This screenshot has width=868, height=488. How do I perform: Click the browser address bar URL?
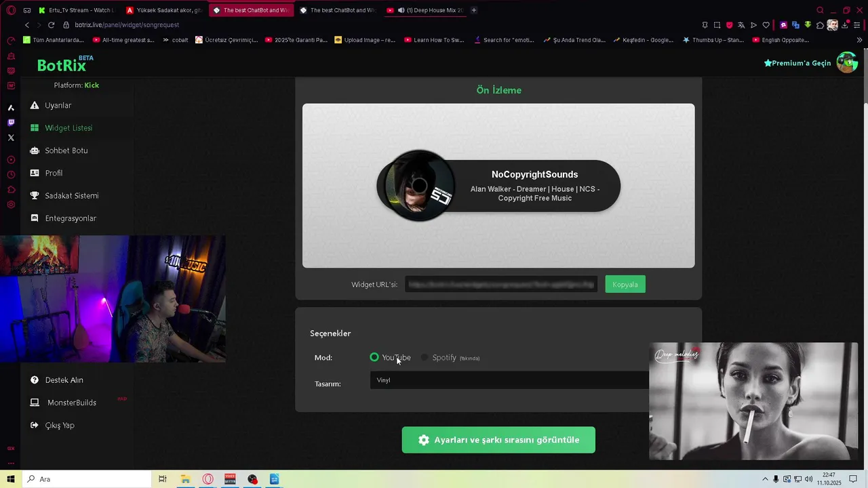click(127, 25)
